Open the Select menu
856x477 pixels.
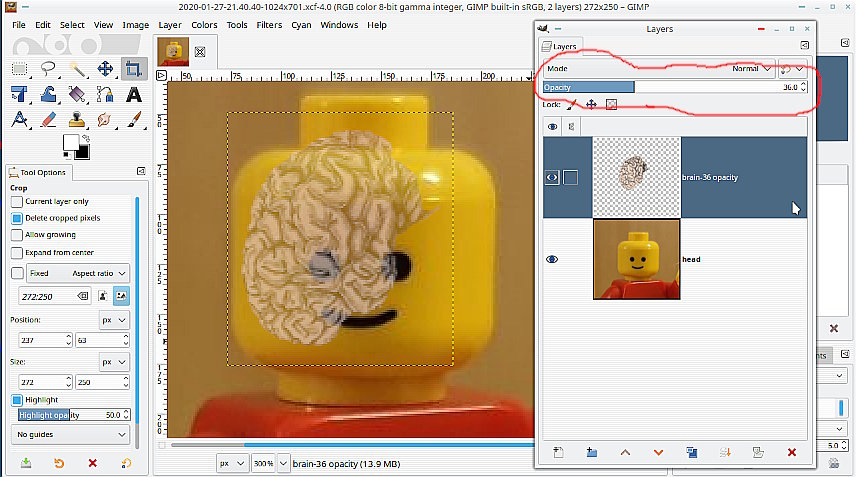pos(72,25)
